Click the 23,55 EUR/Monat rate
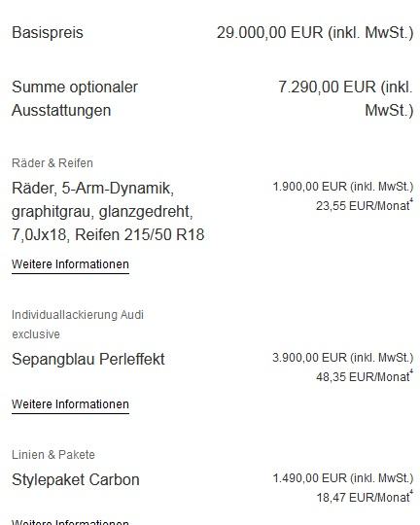 click(x=363, y=205)
